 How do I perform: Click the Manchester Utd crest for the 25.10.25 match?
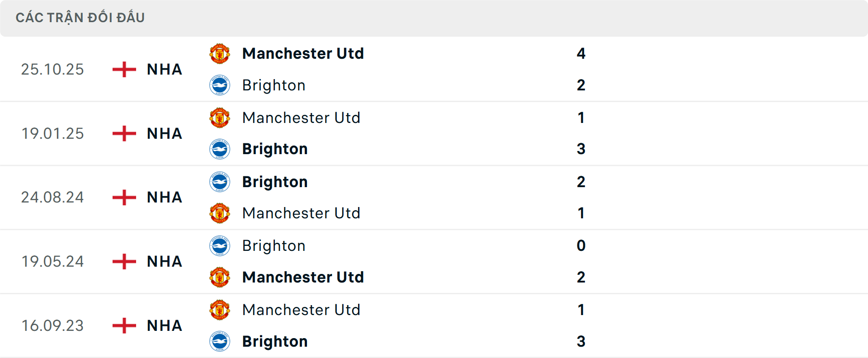point(220,53)
